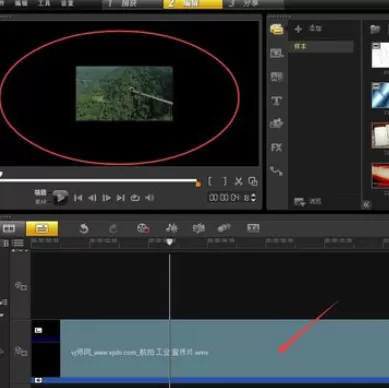Open the Transitions library icon
Viewport: 389px width, 388px height.
click(x=276, y=77)
